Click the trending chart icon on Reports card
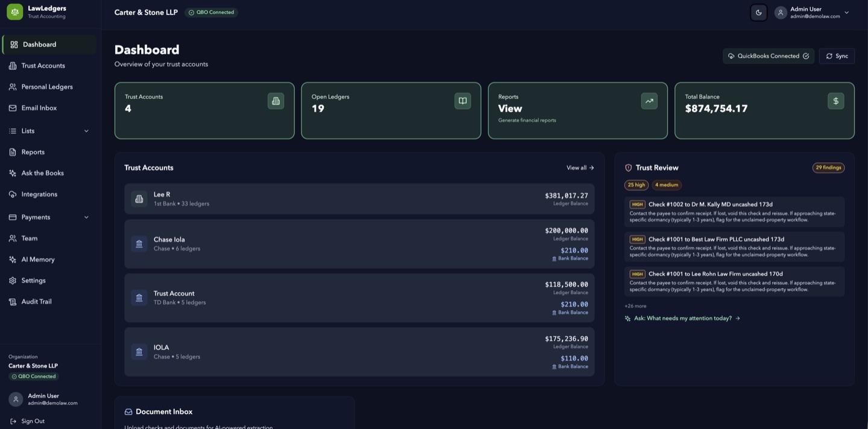868x429 pixels. [649, 101]
